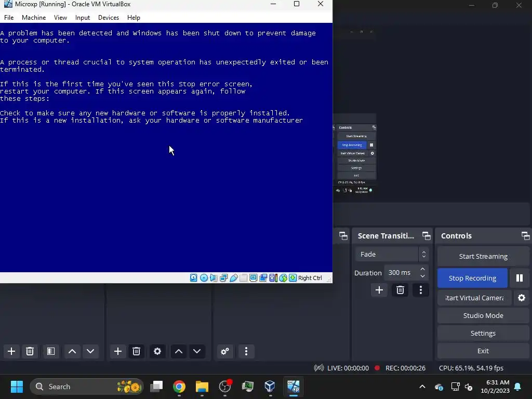Enable Studio Mode

tap(483, 315)
